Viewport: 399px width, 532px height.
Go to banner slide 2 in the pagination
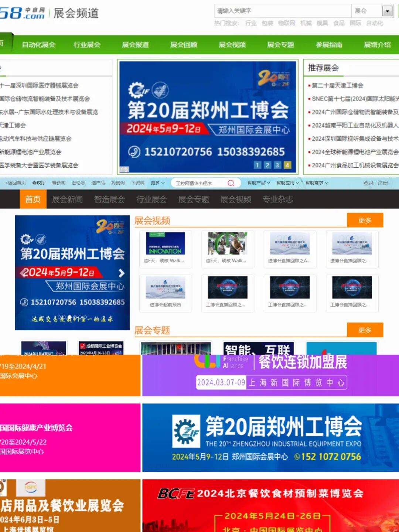[267, 165]
